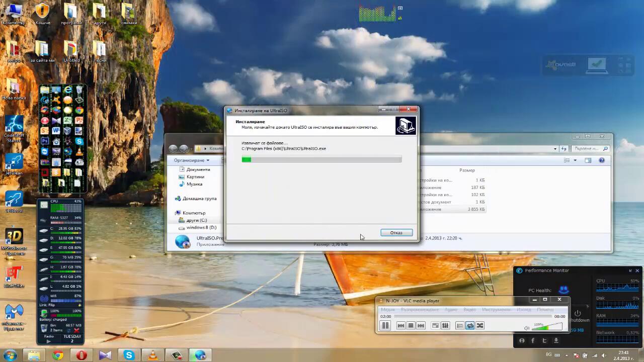Toggle shuffle mode in VLC
This screenshot has height=362, width=644.
pos(480,326)
